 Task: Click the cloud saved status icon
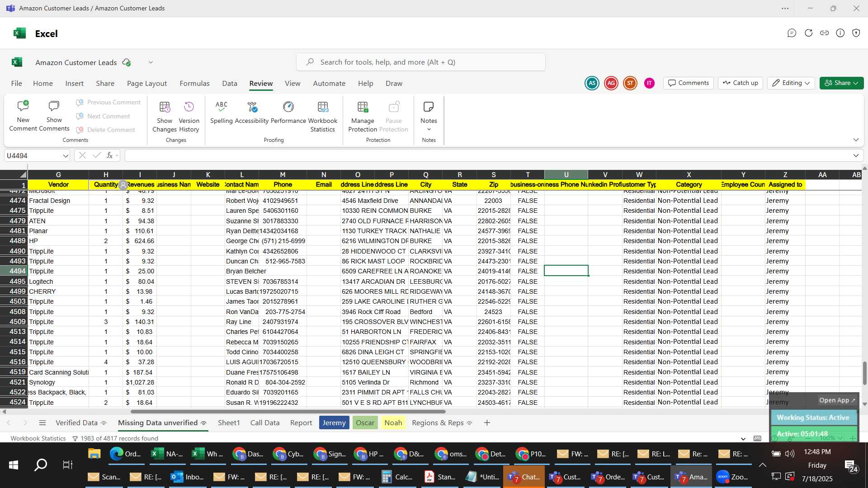[x=127, y=62]
